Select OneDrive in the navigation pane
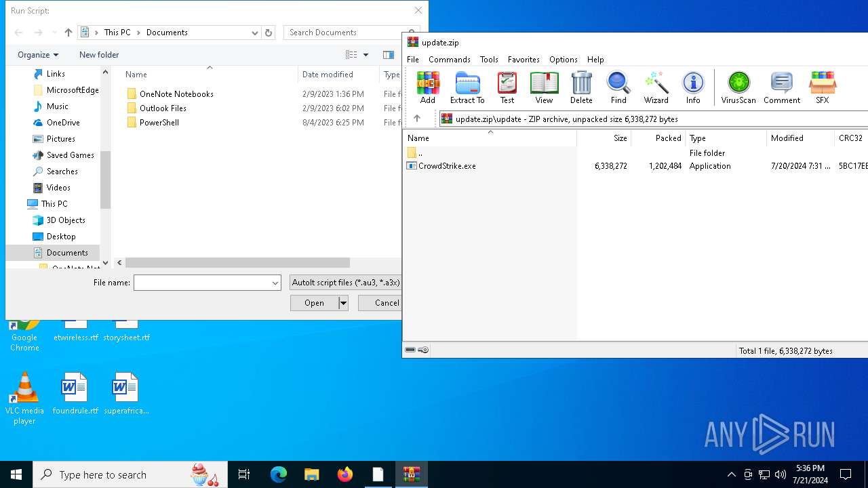868x488 pixels. pos(56,123)
